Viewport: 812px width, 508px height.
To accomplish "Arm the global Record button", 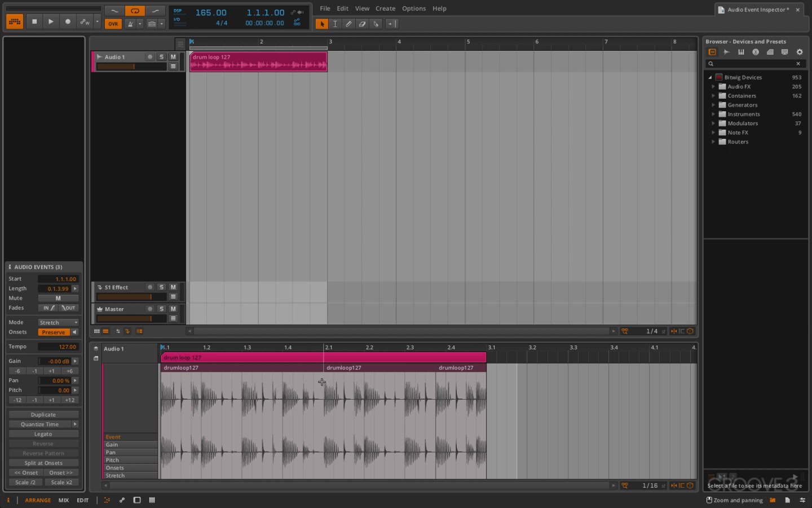I will [x=68, y=21].
